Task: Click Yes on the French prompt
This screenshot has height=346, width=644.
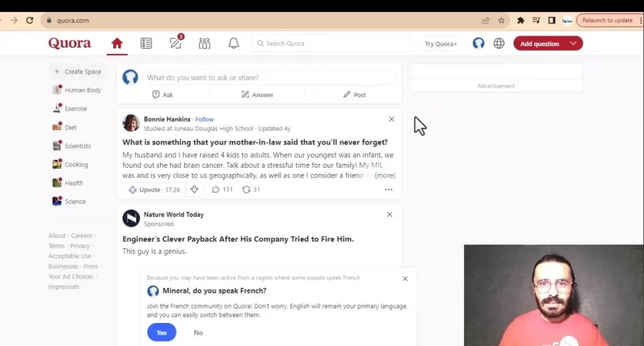Action: [x=161, y=332]
